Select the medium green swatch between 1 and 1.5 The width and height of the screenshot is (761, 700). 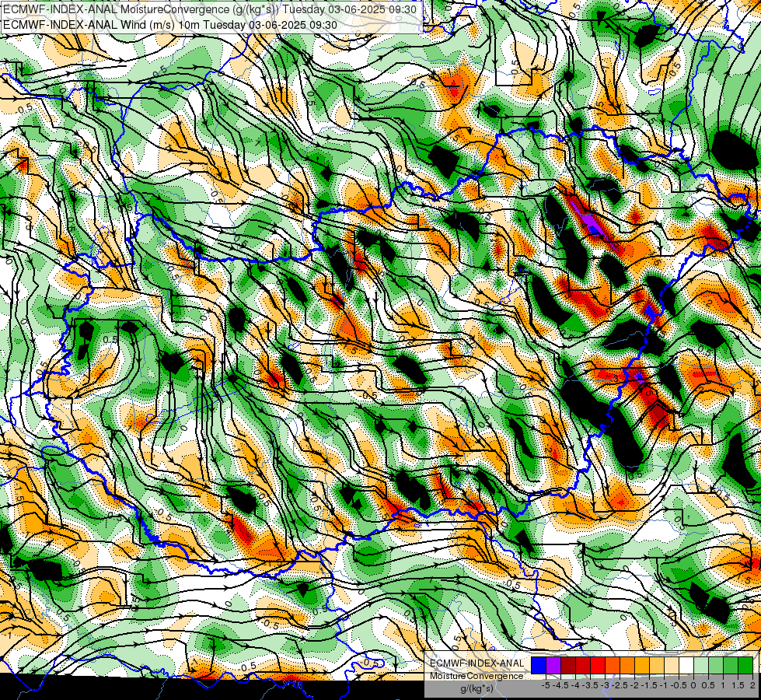731,665
